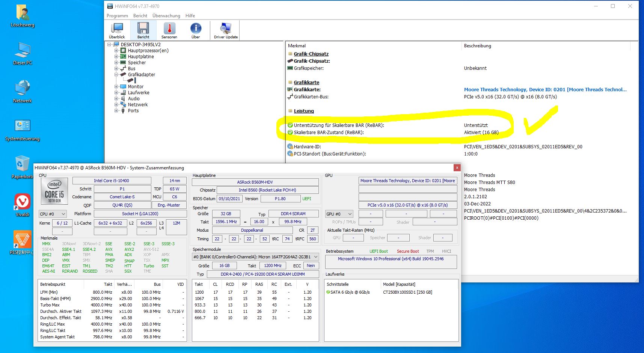Expand the Ports tree node
The image size is (644, 353).
point(116,111)
